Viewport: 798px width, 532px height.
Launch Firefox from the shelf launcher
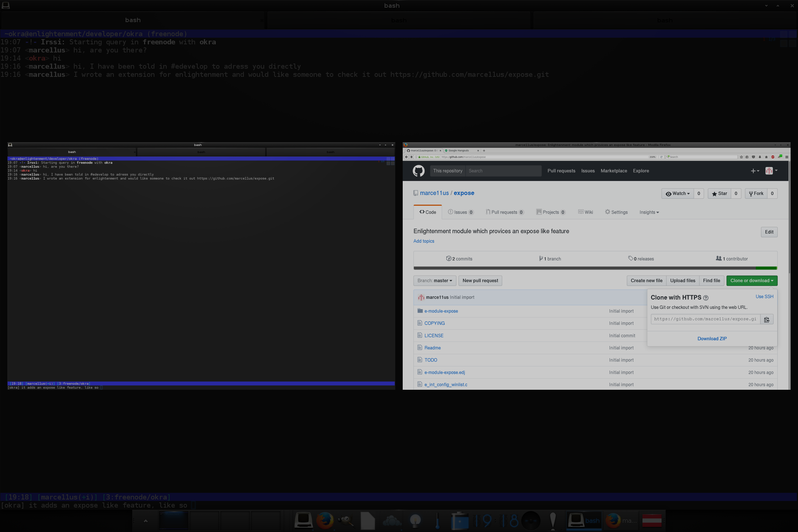click(x=325, y=521)
